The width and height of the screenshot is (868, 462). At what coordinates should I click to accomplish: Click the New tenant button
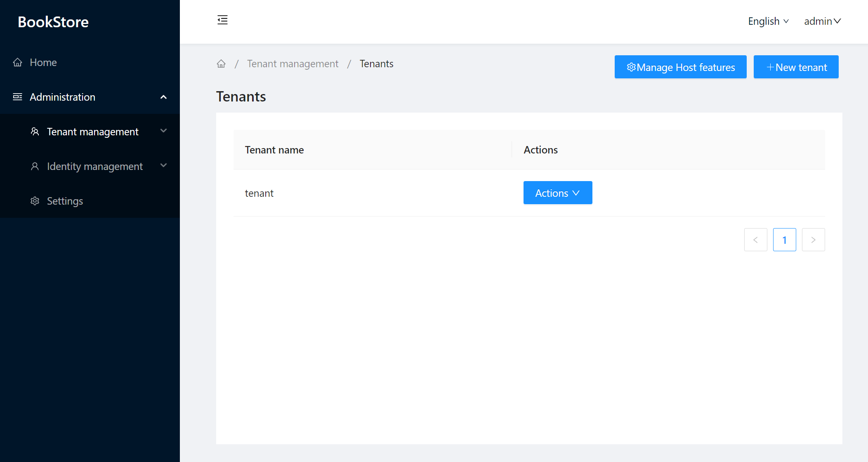pos(796,67)
